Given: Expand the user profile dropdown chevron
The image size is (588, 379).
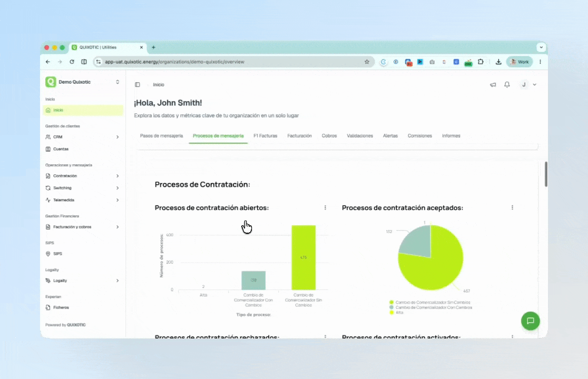Looking at the screenshot, I should point(535,85).
